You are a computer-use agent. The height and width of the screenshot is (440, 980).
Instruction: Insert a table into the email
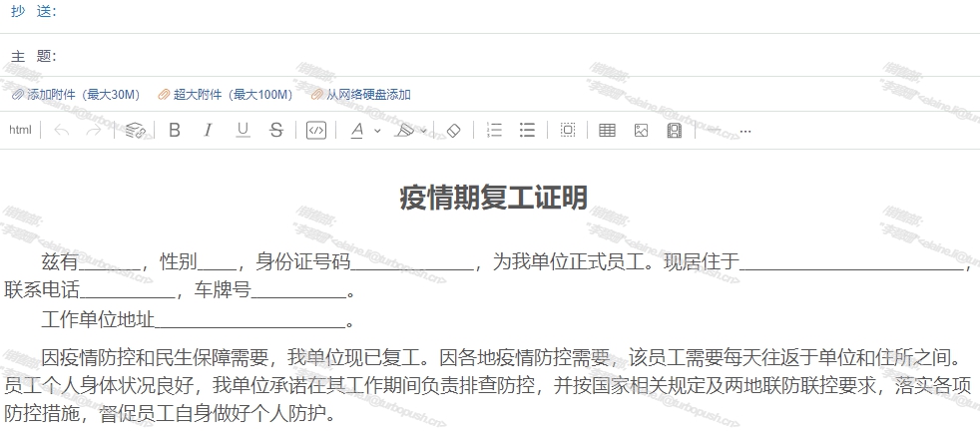[x=607, y=130]
